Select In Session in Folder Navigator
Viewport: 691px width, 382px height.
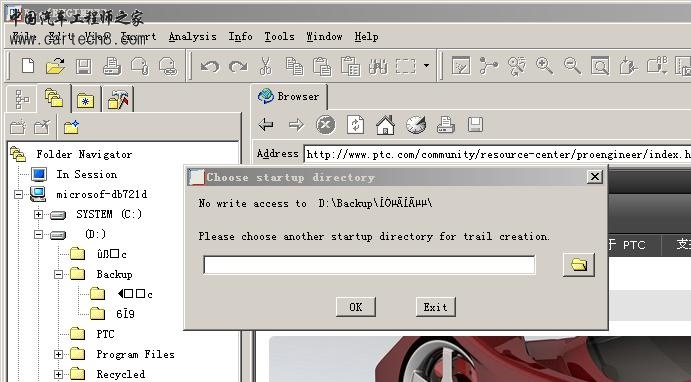click(87, 174)
